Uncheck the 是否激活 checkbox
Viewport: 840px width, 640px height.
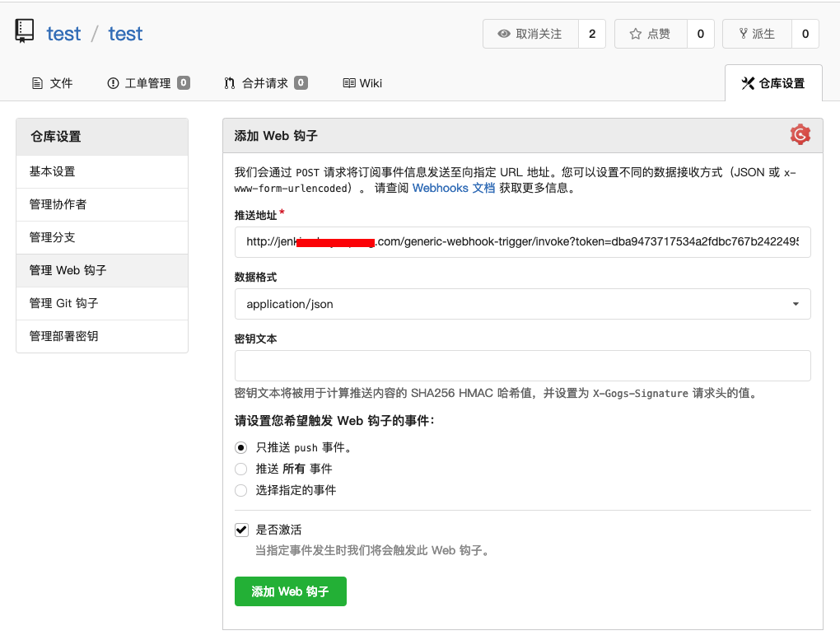(241, 530)
